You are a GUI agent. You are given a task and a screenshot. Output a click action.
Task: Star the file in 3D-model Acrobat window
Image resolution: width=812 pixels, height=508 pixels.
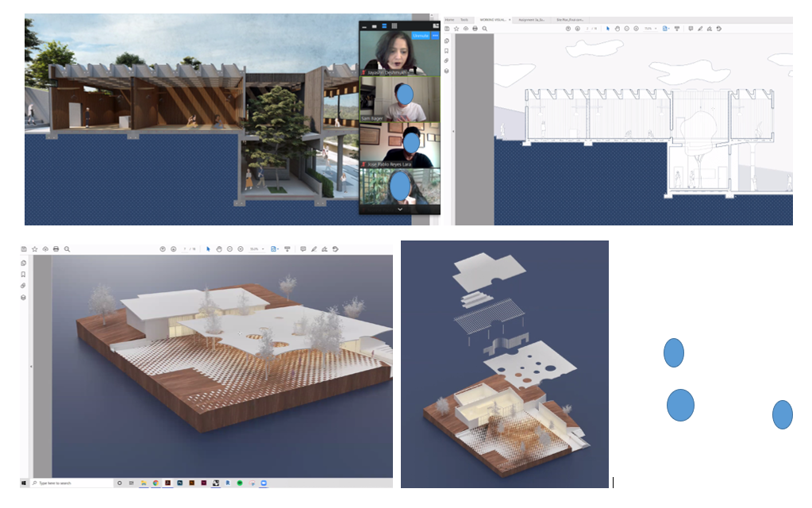35,249
